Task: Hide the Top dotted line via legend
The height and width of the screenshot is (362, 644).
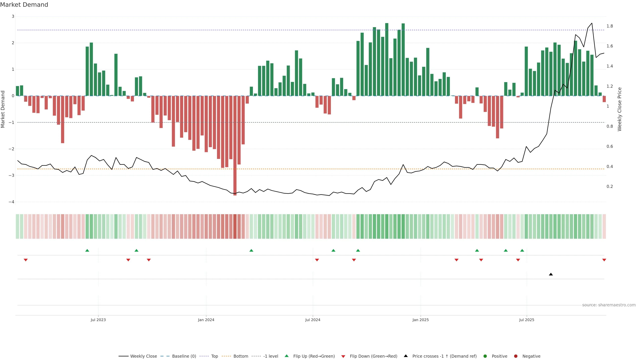Action: pos(214,356)
